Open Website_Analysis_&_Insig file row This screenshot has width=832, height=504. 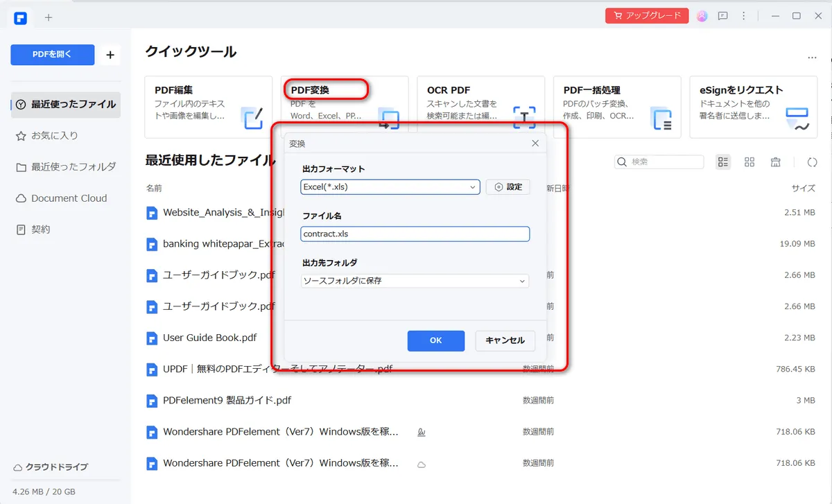pos(482,213)
